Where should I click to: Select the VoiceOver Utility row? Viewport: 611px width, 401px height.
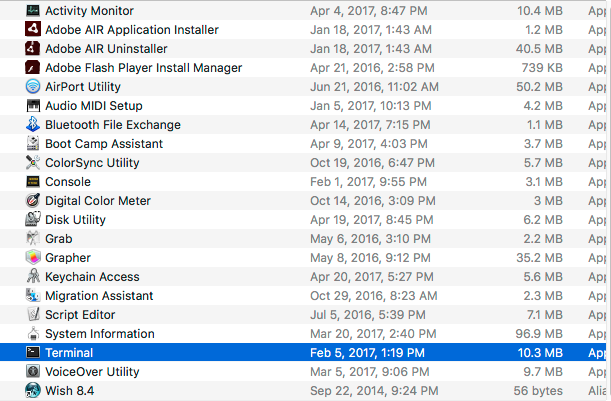pyautogui.click(x=91, y=371)
